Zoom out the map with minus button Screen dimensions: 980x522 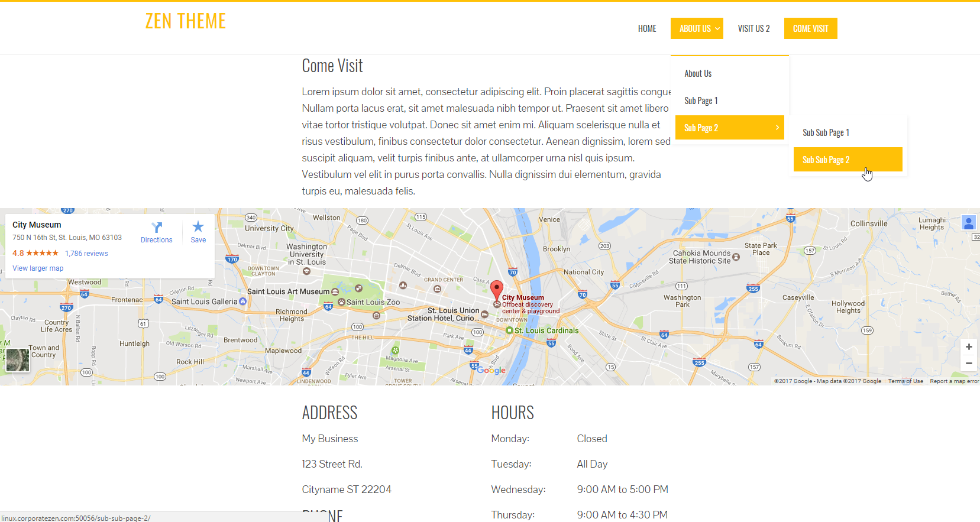[x=969, y=363]
